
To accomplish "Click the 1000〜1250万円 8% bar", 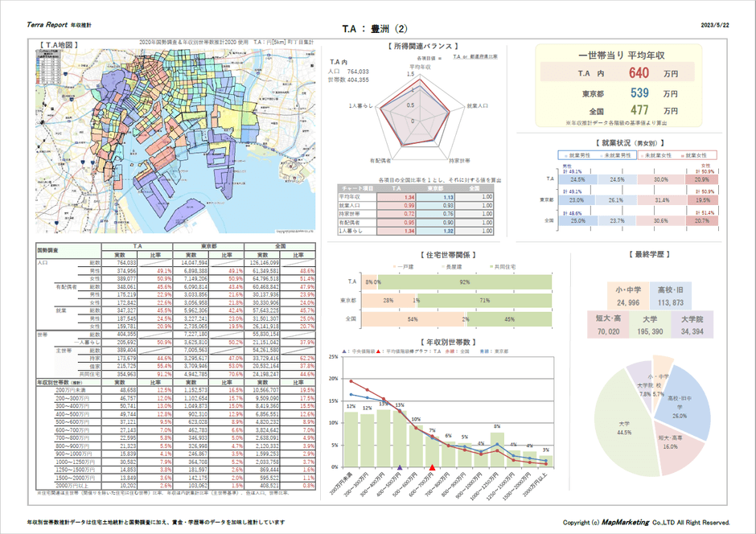I will [497, 450].
